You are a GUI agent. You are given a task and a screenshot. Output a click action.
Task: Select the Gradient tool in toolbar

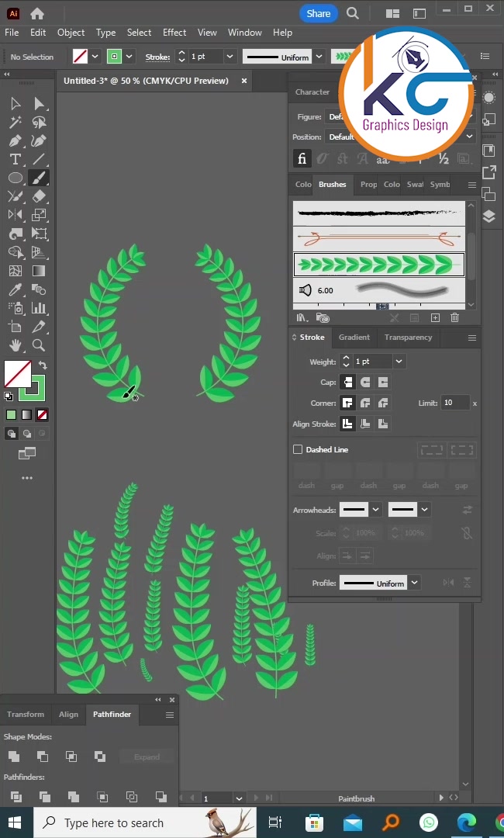click(x=39, y=271)
